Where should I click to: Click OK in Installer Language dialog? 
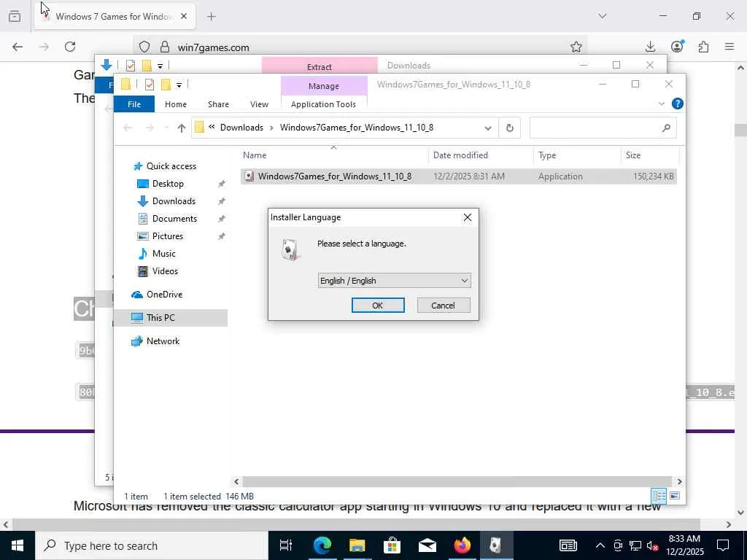coord(378,306)
